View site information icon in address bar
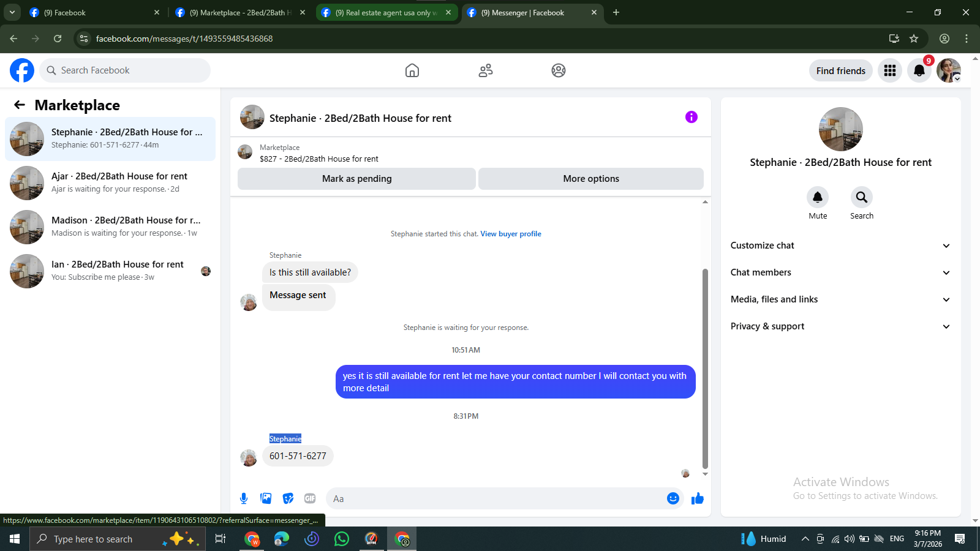 click(84, 39)
